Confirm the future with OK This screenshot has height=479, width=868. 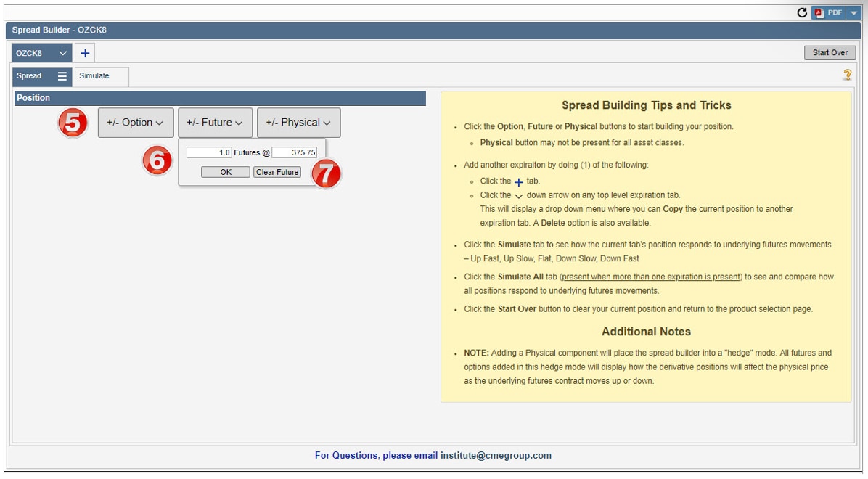point(226,172)
